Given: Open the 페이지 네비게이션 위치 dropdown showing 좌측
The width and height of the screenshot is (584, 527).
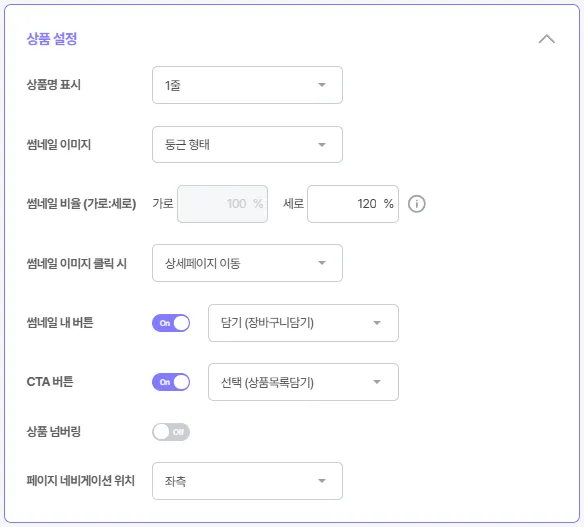Looking at the screenshot, I should coord(247,481).
